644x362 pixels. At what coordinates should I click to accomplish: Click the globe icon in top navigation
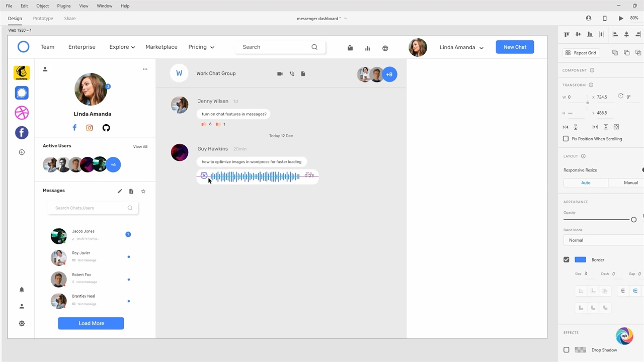[x=385, y=48]
